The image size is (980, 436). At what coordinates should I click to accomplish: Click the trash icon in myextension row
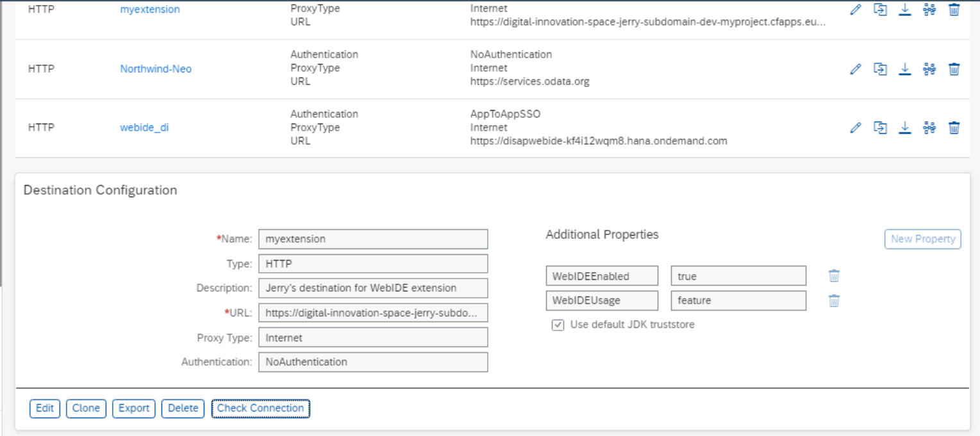954,10
